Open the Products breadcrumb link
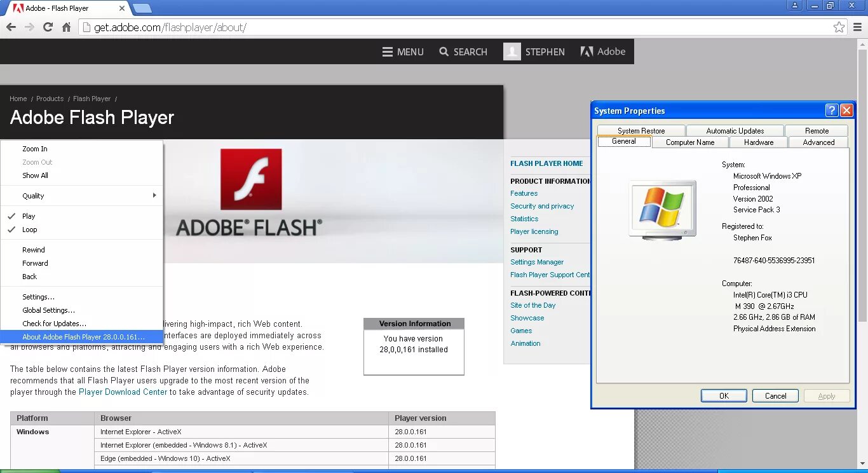The width and height of the screenshot is (868, 473). [50, 99]
